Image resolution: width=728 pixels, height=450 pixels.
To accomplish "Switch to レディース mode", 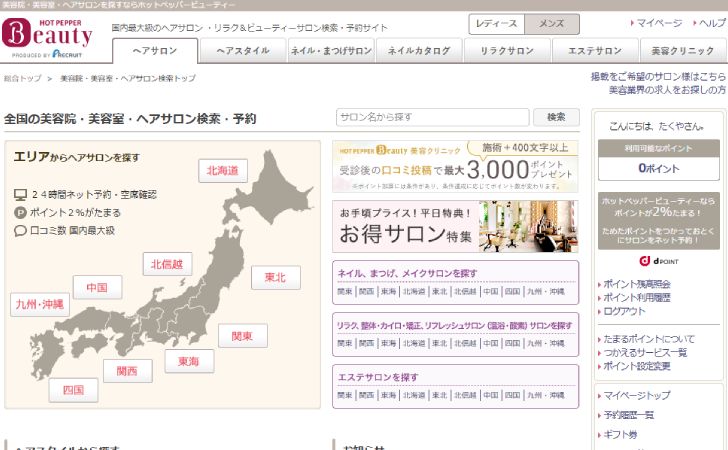I will point(497,24).
